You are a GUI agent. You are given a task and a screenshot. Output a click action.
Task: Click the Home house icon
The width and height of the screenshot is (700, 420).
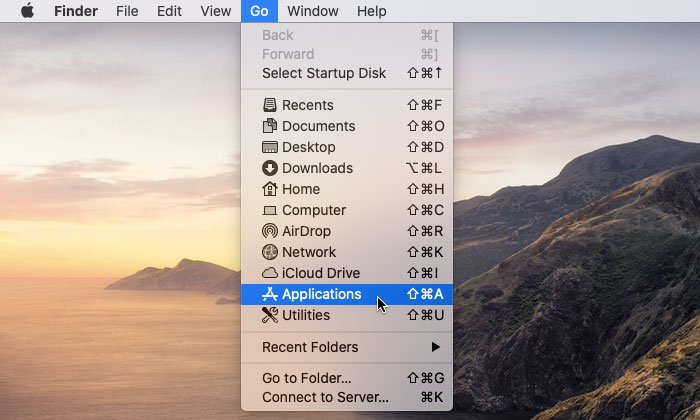point(270,189)
